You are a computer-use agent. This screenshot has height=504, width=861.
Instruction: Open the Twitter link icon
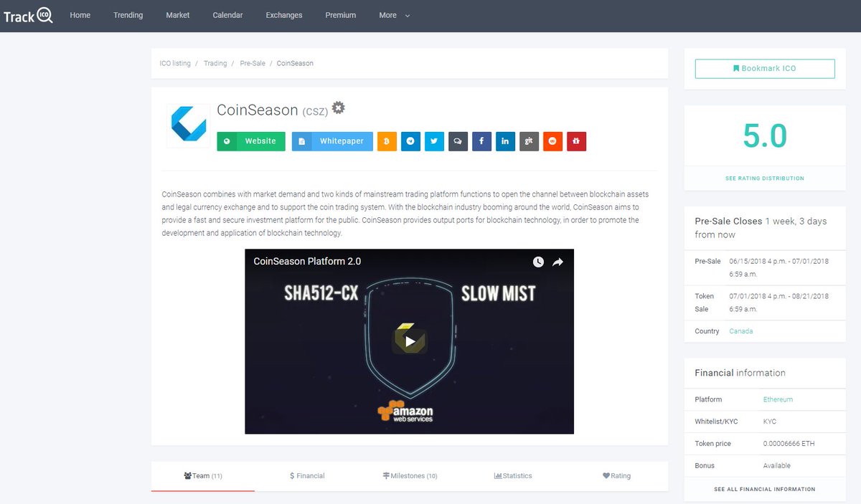[434, 141]
